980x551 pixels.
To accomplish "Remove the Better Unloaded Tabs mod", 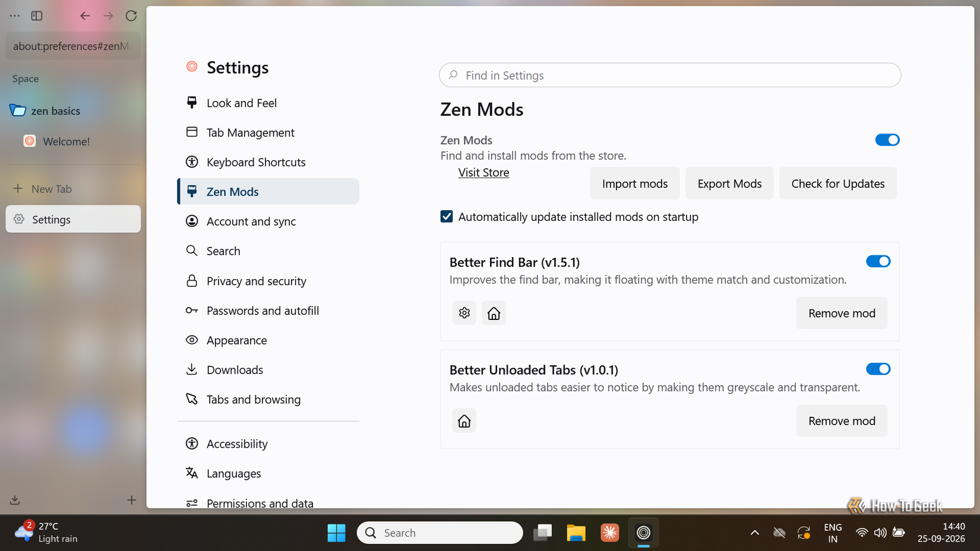I will (x=842, y=421).
